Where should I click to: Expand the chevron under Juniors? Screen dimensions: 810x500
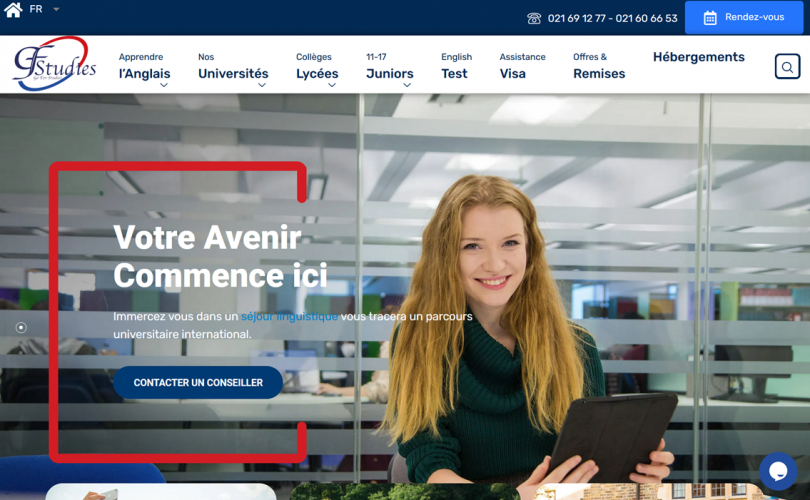click(407, 85)
